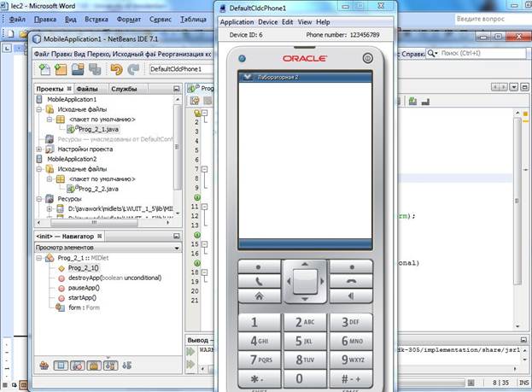532x392 pixels.
Task: Toggle the second filter button in Navigator bottom bar
Action: [61, 366]
